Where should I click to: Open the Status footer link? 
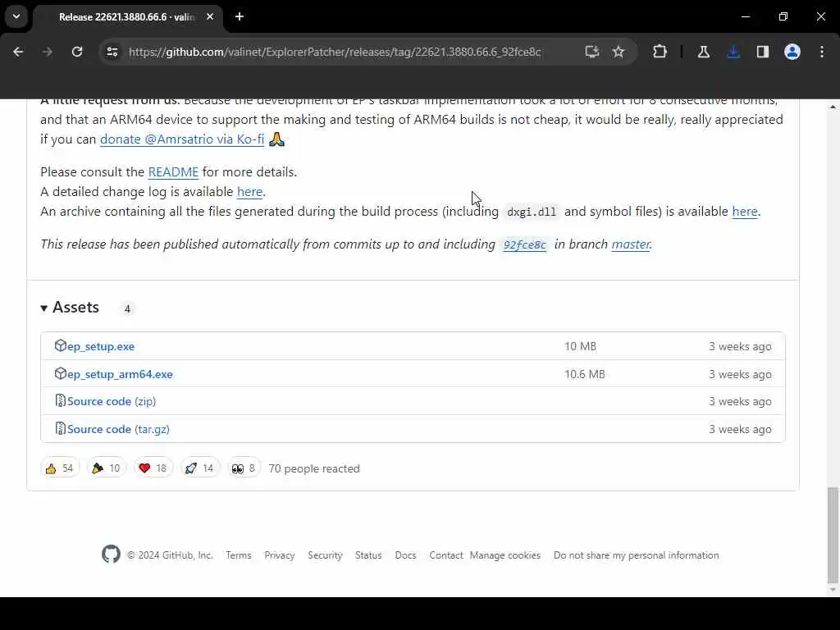[368, 555]
